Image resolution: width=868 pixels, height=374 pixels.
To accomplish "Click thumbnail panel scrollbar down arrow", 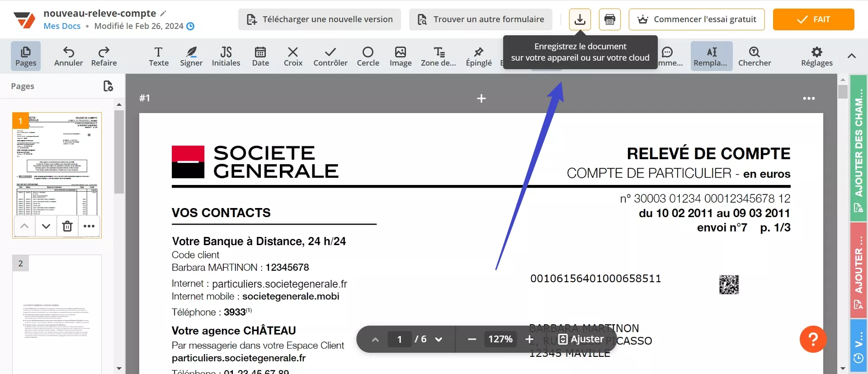I will (119, 369).
